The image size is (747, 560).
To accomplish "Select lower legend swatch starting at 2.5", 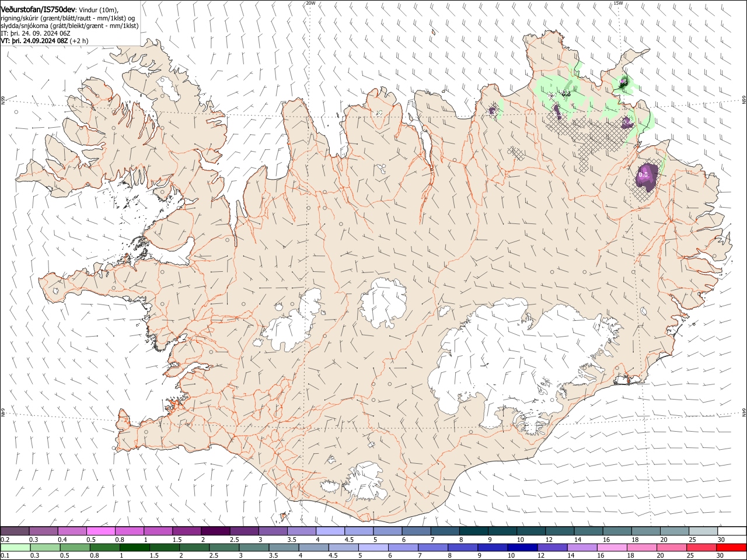I will coord(223,547).
